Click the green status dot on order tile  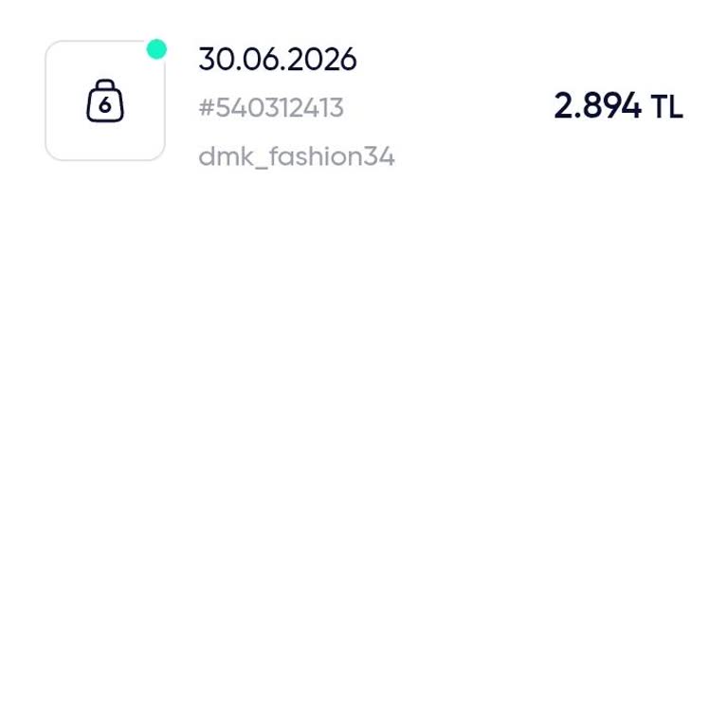coord(156,49)
